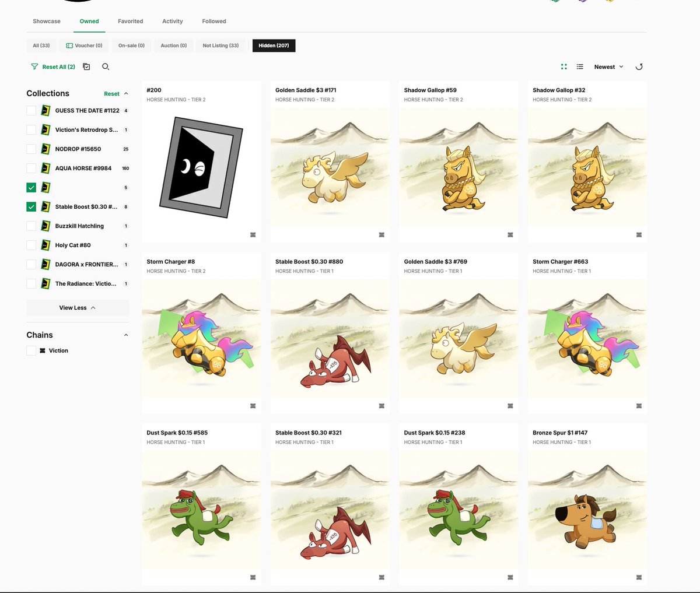Click chain icon on Shadow Gallop #32 card
This screenshot has width=700, height=593.
(639, 235)
